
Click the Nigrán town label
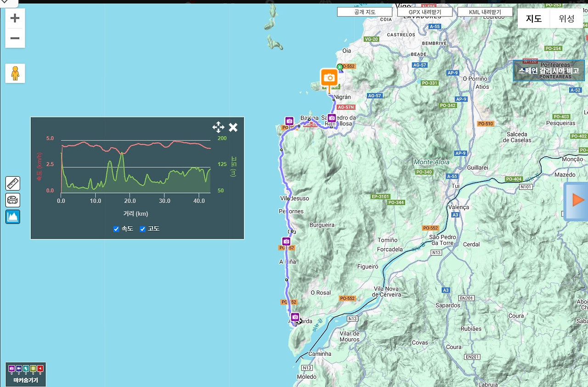tap(342, 97)
